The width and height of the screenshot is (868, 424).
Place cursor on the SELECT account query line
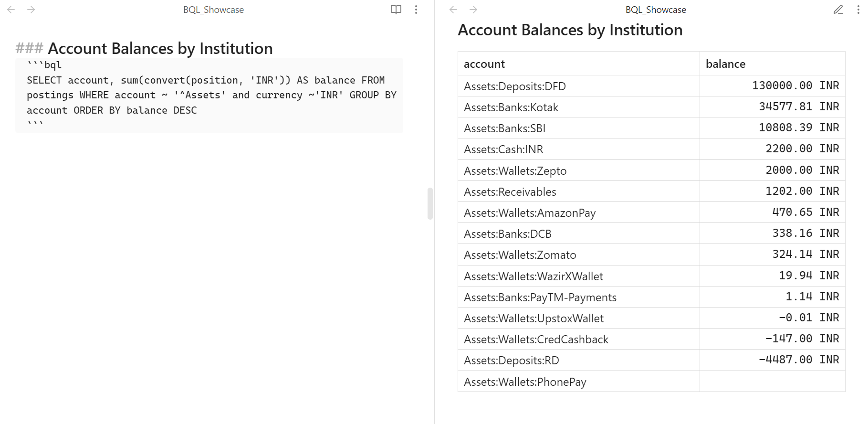tap(205, 80)
